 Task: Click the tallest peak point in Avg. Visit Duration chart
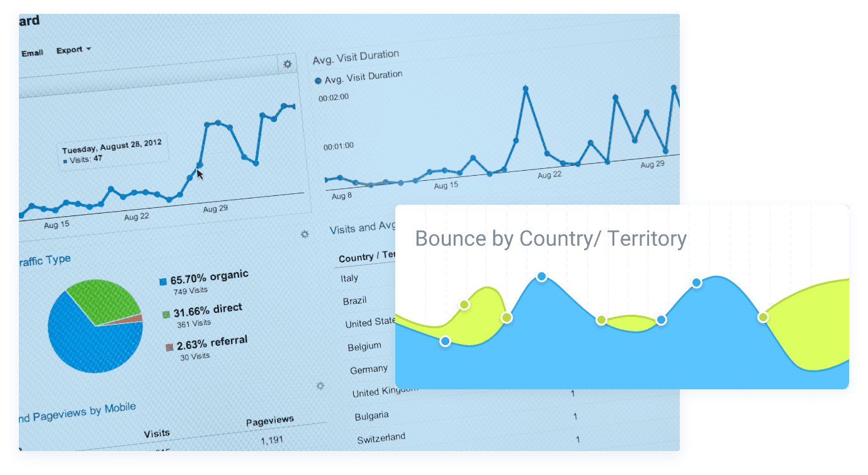pyautogui.click(x=525, y=89)
